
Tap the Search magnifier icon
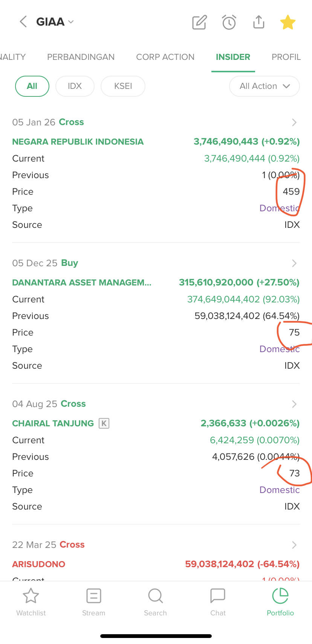155,596
